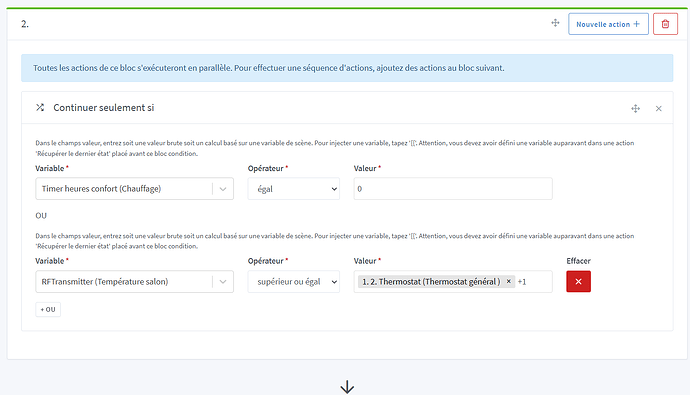Click the move icon of 'Continuer seulement si' card
Screen dimensions: 690x395
pos(635,108)
